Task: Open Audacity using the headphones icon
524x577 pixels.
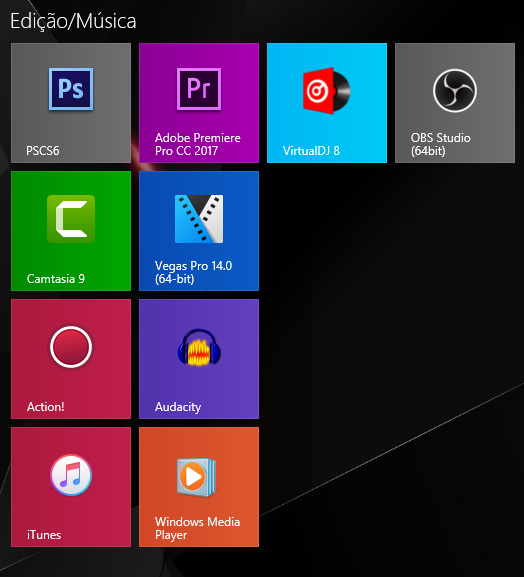Action: click(199, 347)
